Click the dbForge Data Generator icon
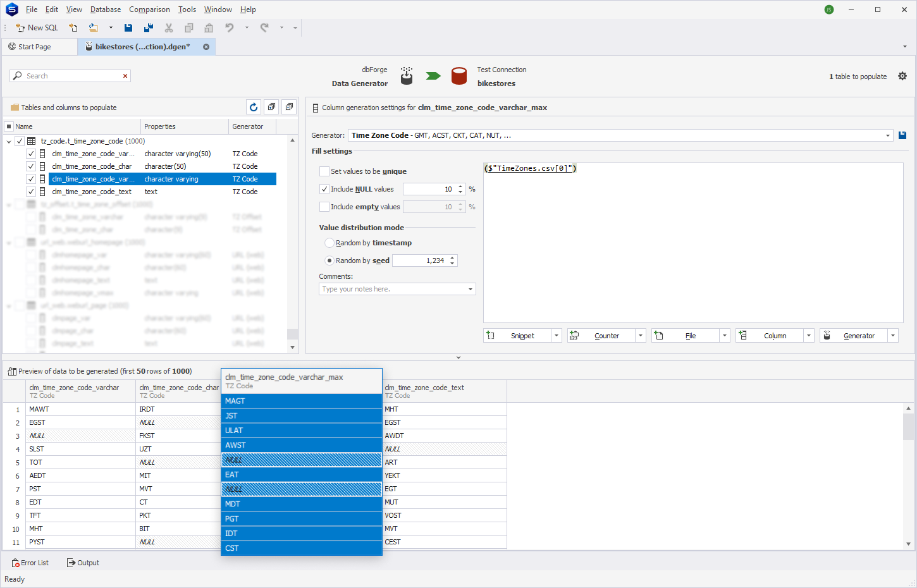 tap(407, 76)
